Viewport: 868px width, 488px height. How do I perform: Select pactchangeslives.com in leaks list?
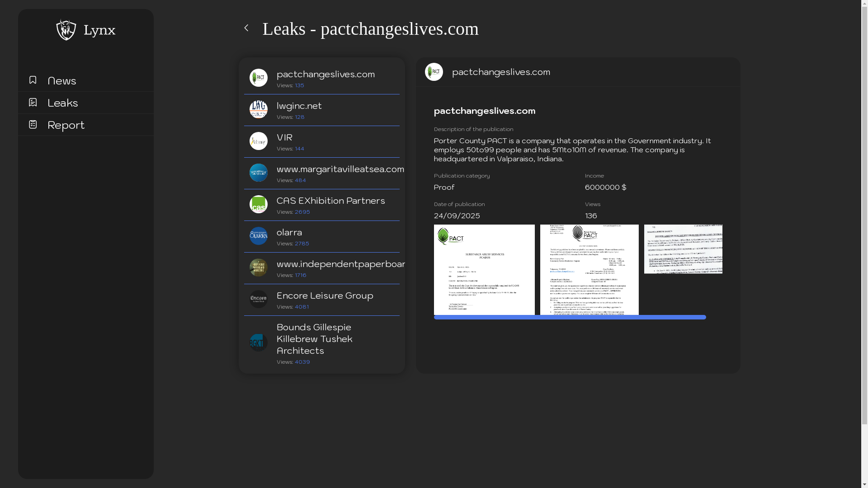325,74
